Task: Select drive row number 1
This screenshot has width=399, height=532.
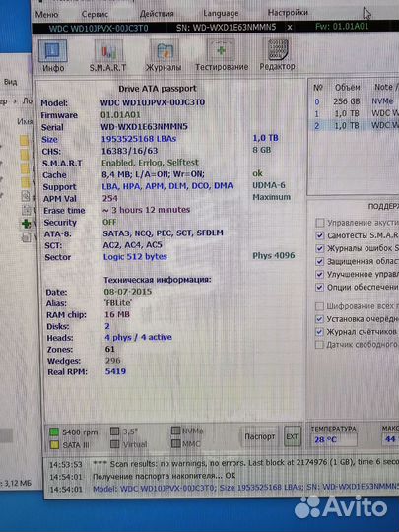Action: 355,113
